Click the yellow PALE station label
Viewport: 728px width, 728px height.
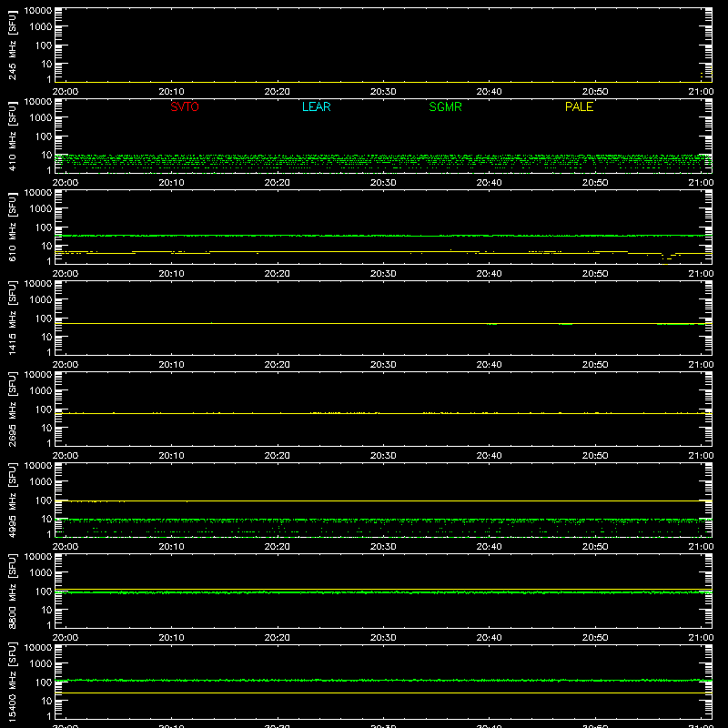click(579, 106)
